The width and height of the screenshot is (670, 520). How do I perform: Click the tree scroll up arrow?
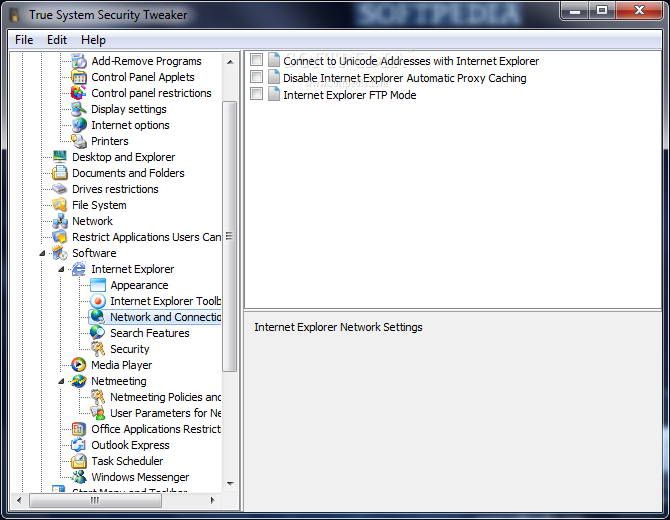230,62
